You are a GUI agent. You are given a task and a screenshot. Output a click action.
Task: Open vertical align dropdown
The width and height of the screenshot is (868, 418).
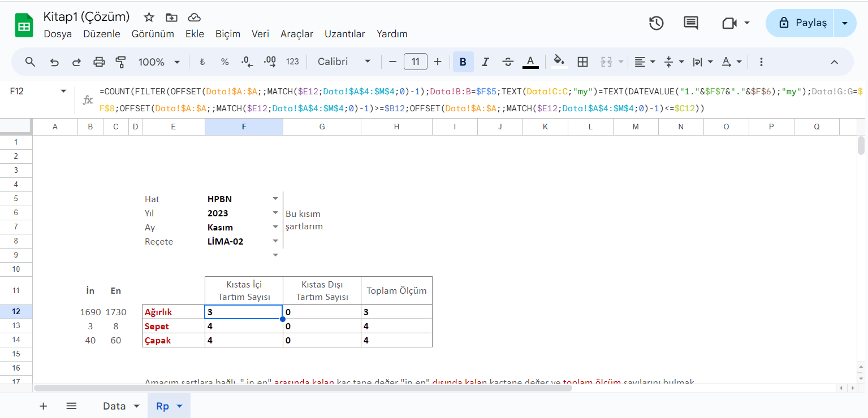(x=673, y=62)
